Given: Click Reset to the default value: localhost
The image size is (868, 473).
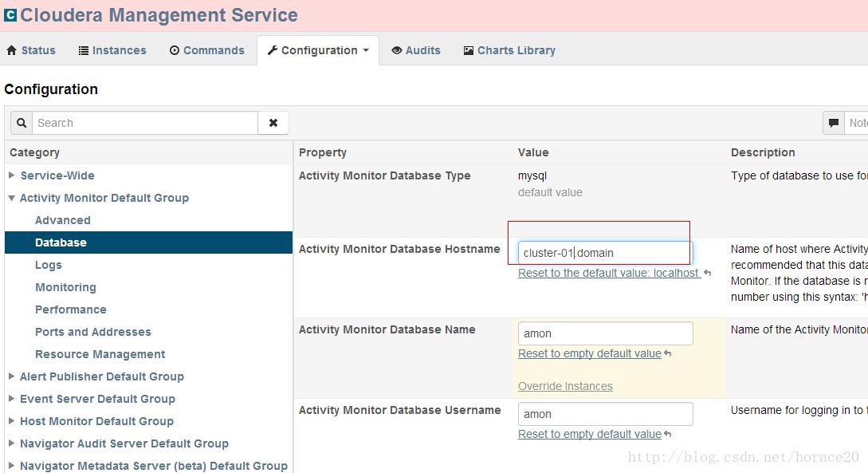Looking at the screenshot, I should click(x=609, y=273).
